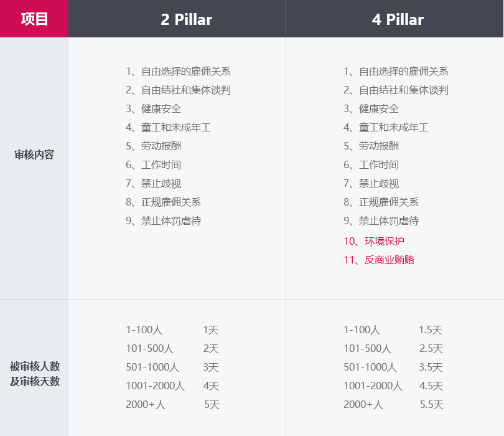Click the 101-500人 2.5天 row
The height and width of the screenshot is (436, 504).
tap(393, 349)
